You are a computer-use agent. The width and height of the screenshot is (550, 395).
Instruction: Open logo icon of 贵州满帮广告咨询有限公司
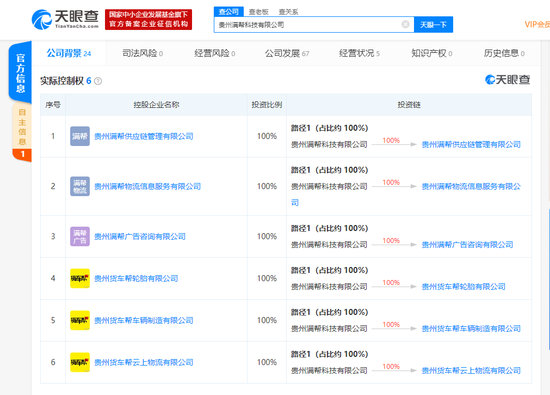tap(80, 236)
